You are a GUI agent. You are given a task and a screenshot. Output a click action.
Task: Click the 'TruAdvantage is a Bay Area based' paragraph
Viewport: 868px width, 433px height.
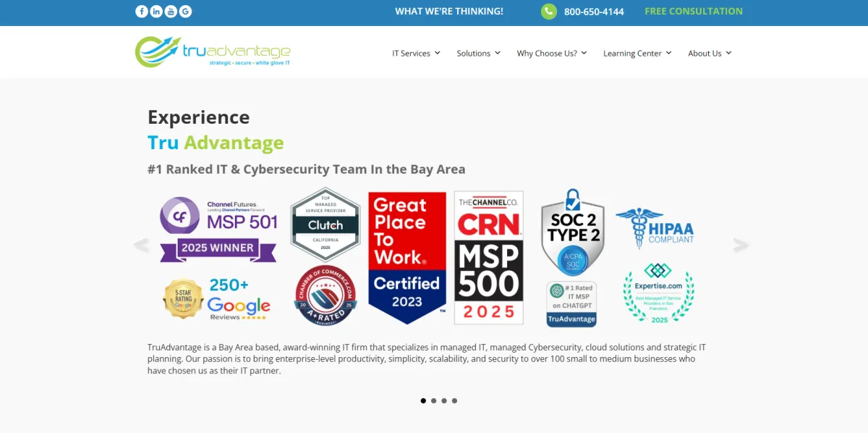(x=427, y=359)
